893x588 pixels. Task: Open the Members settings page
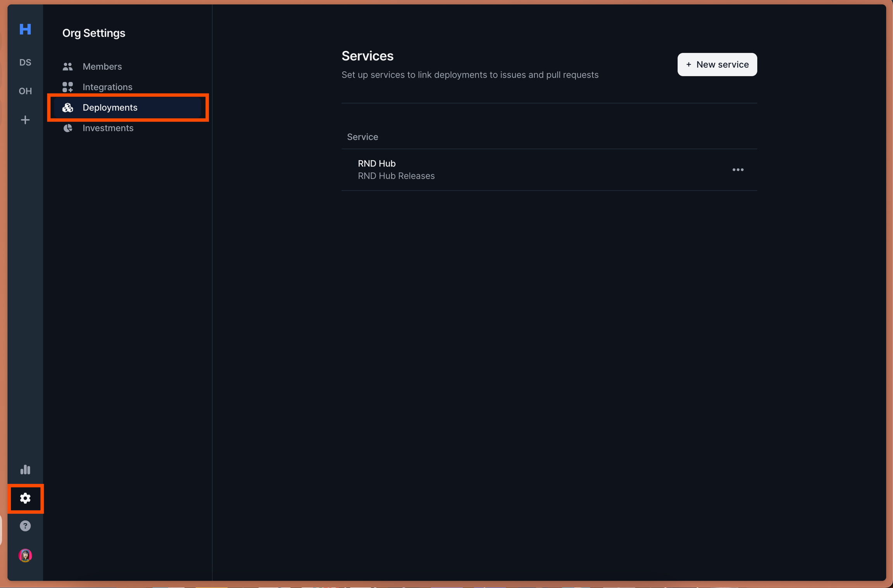tap(102, 67)
